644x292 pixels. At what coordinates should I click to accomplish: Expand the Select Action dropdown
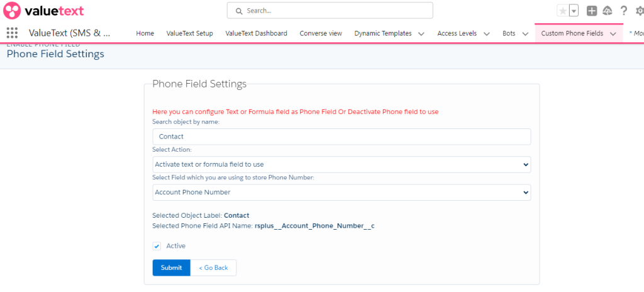click(341, 164)
